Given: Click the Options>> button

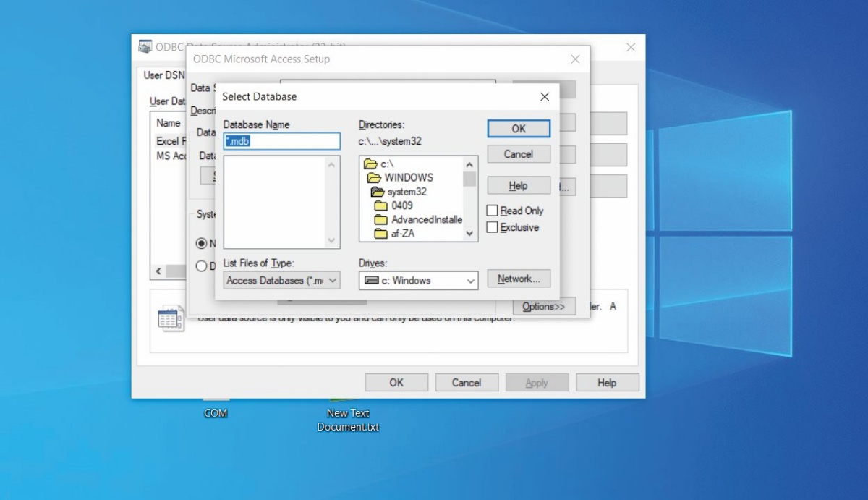Looking at the screenshot, I should [544, 307].
